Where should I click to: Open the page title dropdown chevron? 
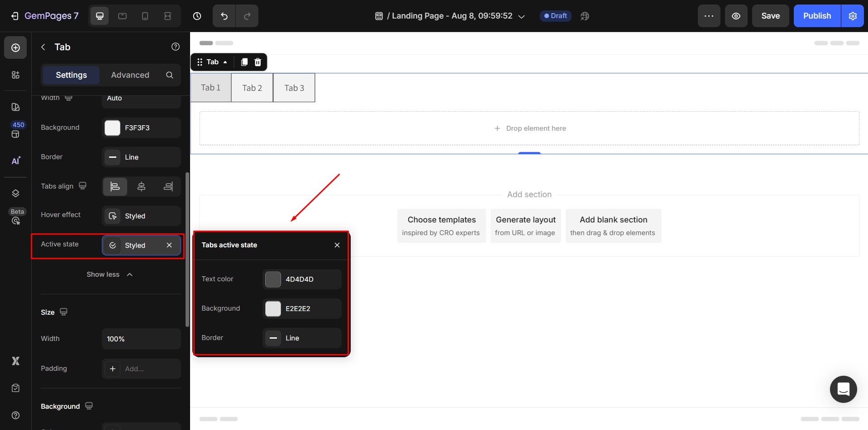click(x=521, y=16)
